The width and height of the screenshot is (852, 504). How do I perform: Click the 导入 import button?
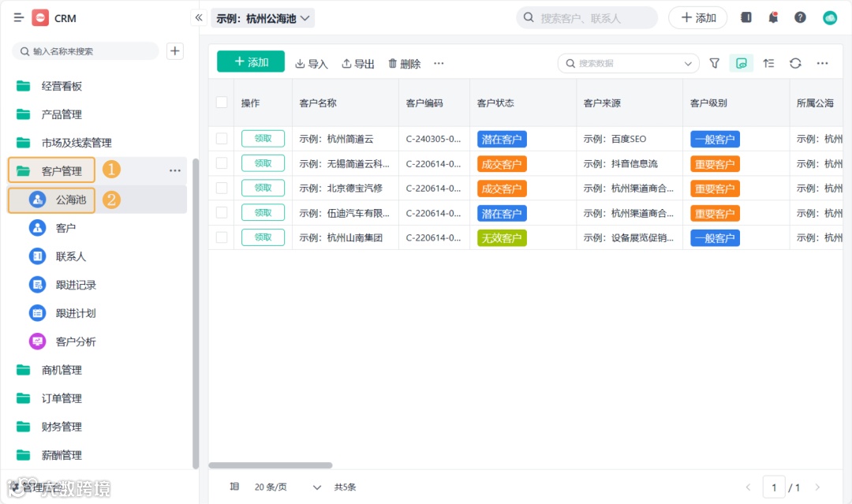pos(312,64)
